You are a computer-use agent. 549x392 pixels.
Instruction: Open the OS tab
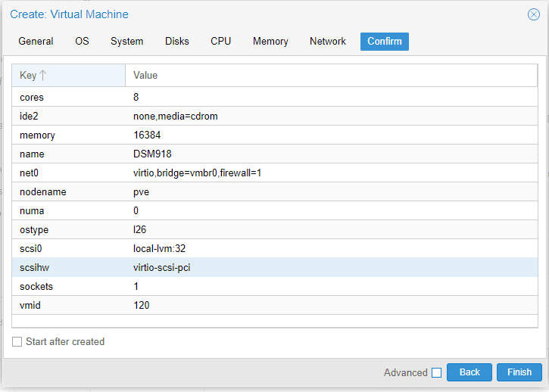click(x=82, y=42)
